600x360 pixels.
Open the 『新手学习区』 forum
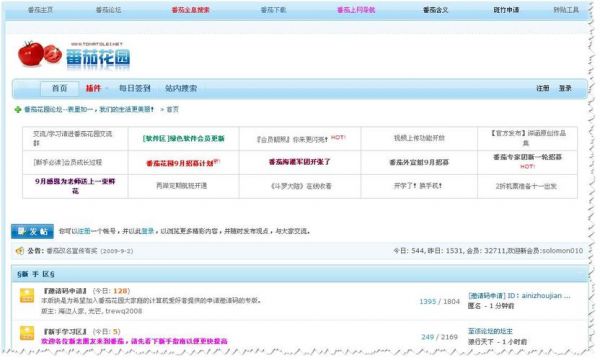[65, 331]
